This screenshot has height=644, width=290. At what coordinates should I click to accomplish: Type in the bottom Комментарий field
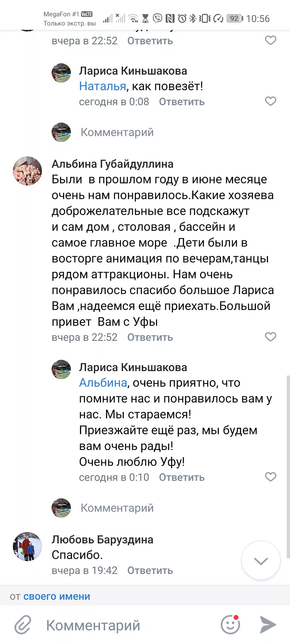coord(126,625)
